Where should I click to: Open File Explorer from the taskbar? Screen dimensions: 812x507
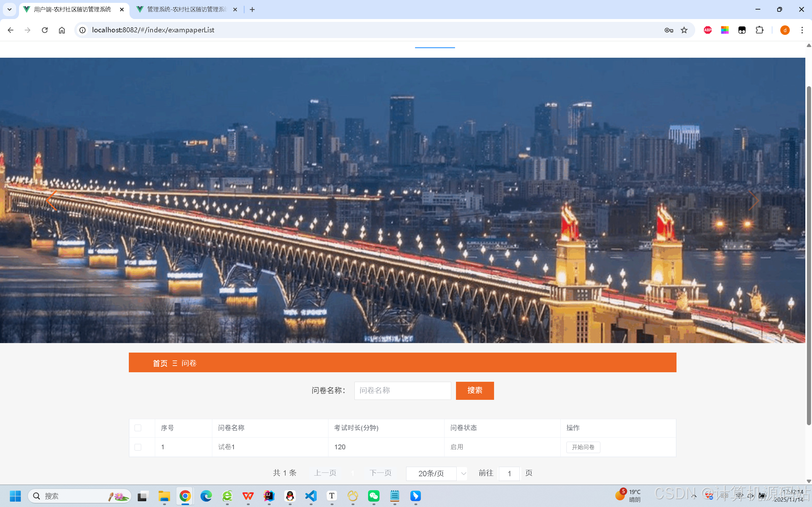point(164,496)
